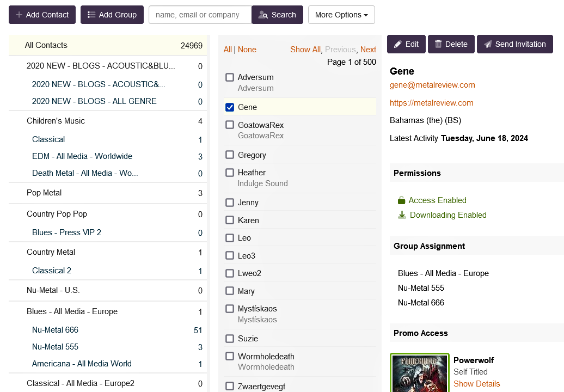This screenshot has width=564, height=392.
Task: Click the Powerwolf album cover thumbnail
Action: coord(420,373)
